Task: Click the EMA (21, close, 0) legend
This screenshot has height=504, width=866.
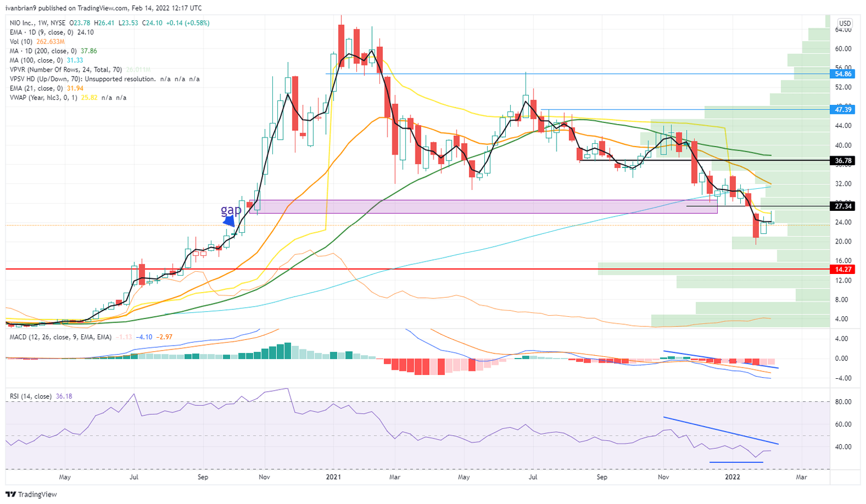Action: [x=37, y=89]
